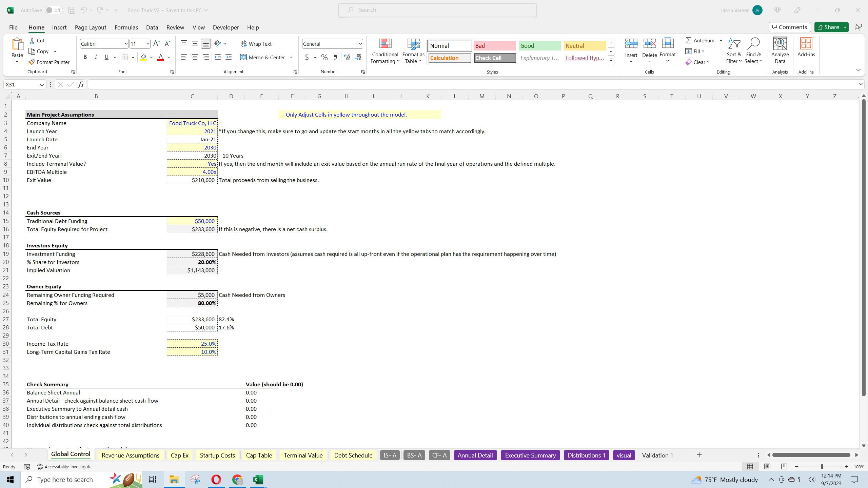Click the Fill Color swatch button
The height and width of the screenshot is (488, 868).
(x=143, y=57)
